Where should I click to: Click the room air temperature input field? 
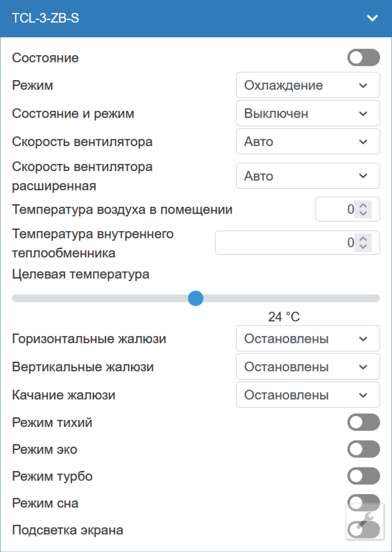click(339, 209)
